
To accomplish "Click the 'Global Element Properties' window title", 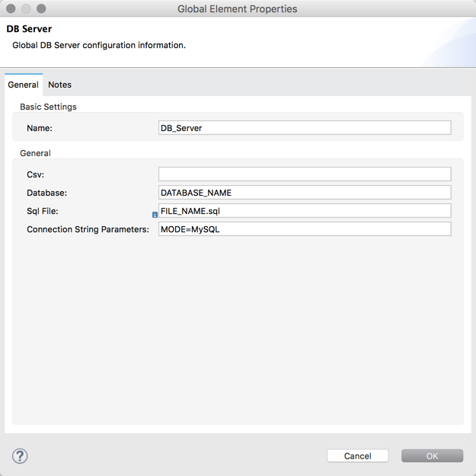I will point(238,9).
